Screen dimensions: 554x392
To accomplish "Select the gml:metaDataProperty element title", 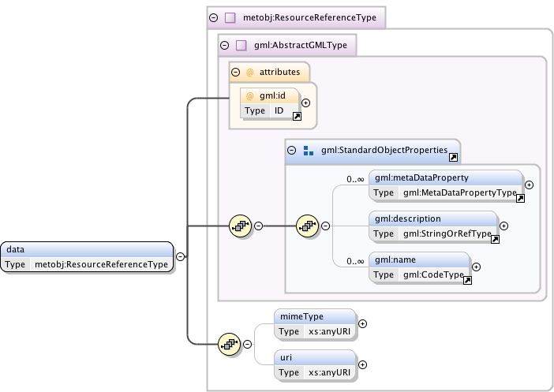I will [x=421, y=178].
